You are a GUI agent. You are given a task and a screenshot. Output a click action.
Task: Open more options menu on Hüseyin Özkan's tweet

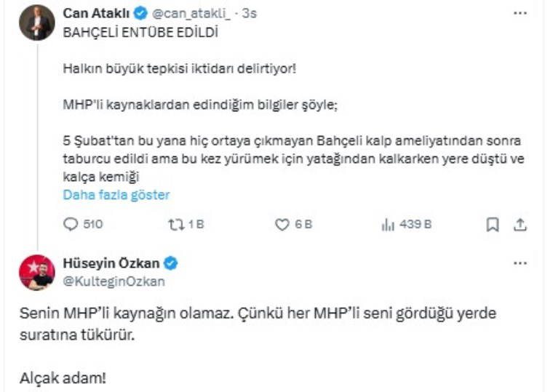point(520,263)
